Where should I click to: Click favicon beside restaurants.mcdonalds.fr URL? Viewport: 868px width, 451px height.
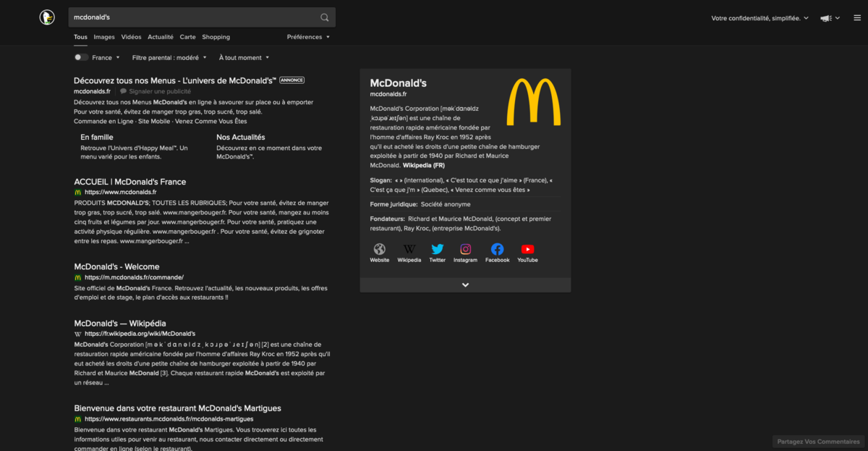pyautogui.click(x=77, y=419)
